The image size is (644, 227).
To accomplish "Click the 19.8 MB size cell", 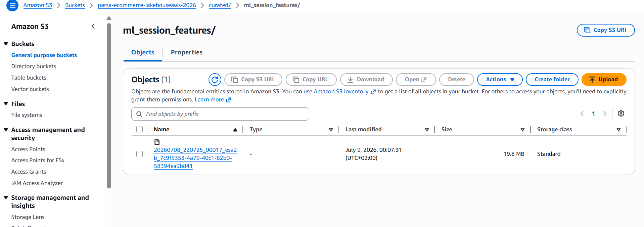I will (x=514, y=154).
